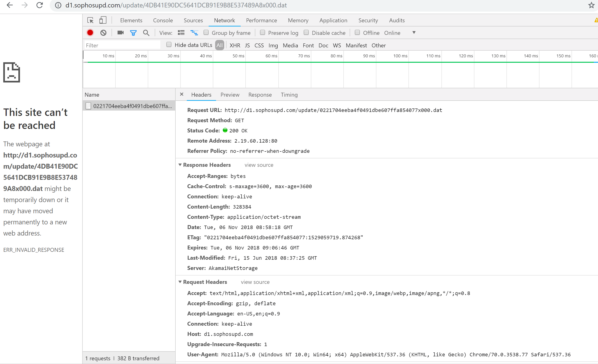Screen dimensions: 598x364
Task: Filter requests by Other
Action: pyautogui.click(x=378, y=45)
